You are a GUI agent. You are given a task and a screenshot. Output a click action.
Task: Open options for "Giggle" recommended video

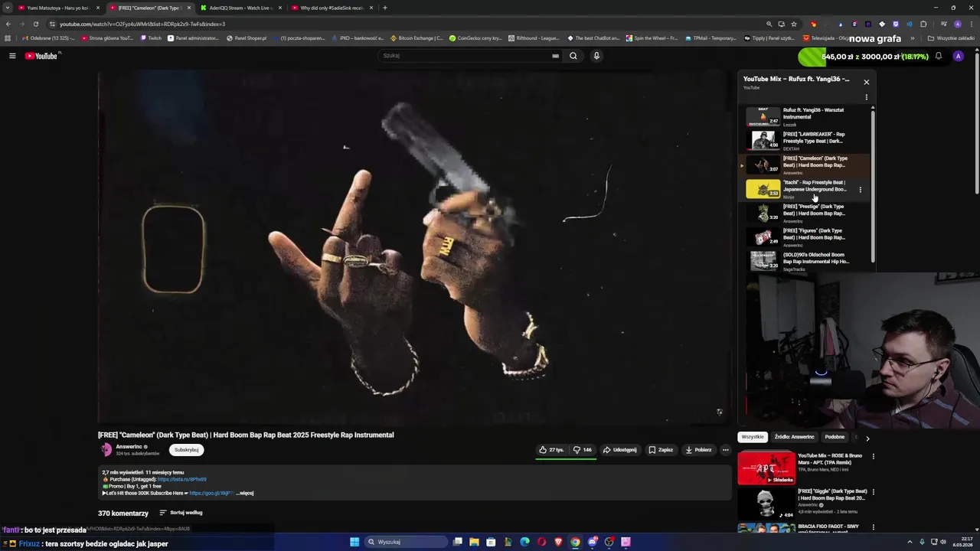[x=873, y=492]
